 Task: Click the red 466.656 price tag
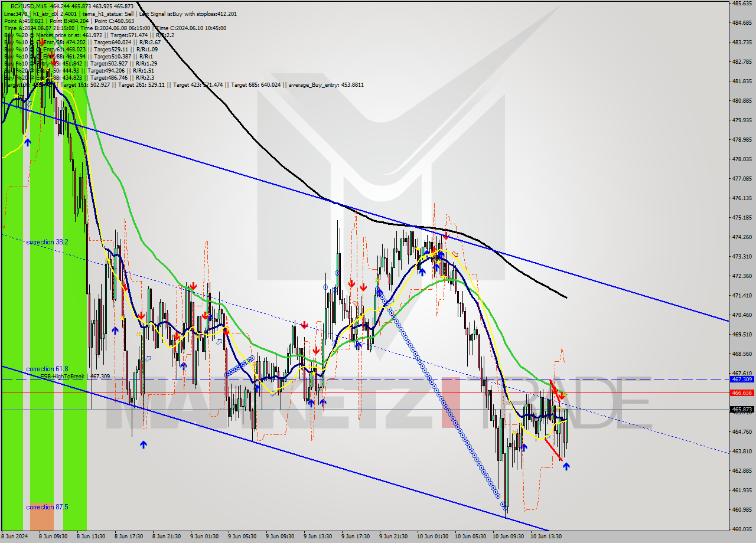[x=742, y=392]
